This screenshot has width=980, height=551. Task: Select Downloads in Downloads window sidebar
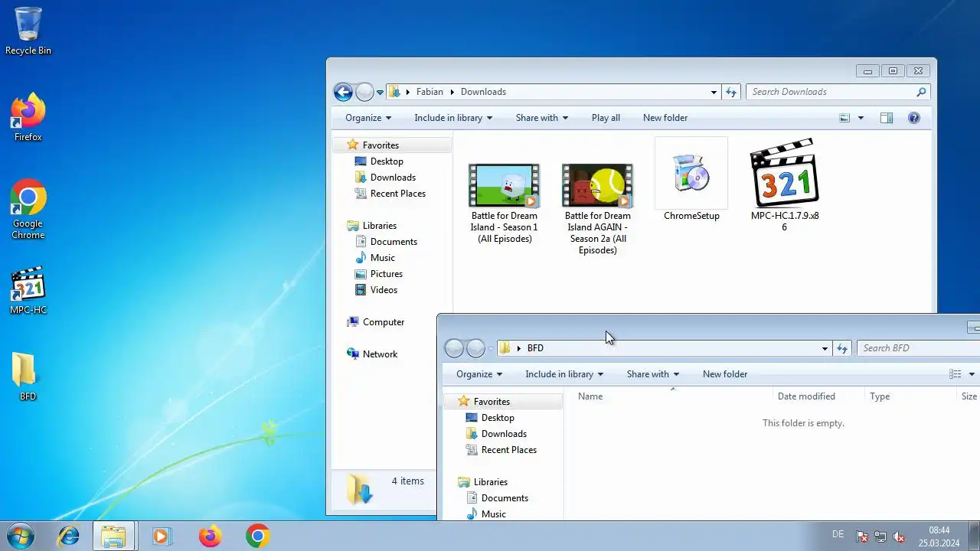[393, 178]
